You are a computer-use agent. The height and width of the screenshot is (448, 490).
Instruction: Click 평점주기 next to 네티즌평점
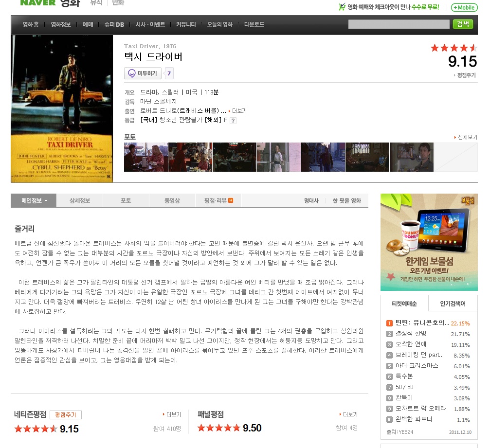click(x=66, y=415)
